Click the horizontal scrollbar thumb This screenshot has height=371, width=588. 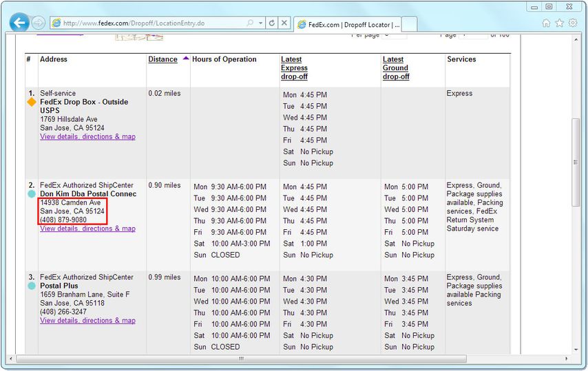point(242,359)
